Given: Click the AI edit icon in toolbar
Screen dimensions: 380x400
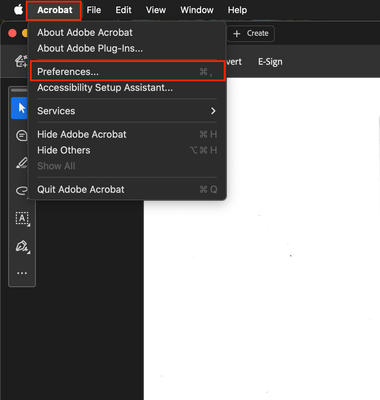Looking at the screenshot, I should tap(21, 62).
